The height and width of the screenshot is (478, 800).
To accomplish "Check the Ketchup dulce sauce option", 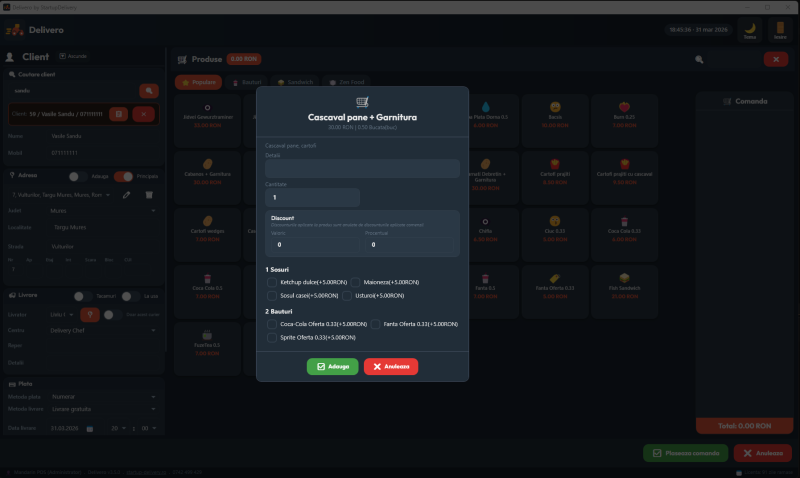I will (272, 282).
